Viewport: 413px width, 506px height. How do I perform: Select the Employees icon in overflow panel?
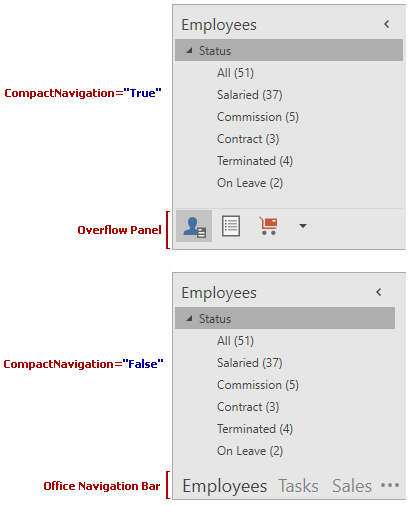194,226
